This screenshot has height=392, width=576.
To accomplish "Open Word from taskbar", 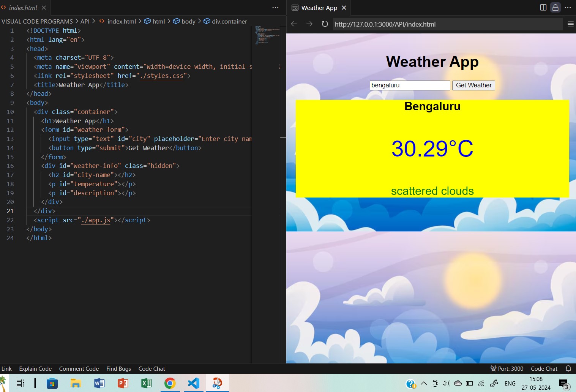I will tap(99, 383).
